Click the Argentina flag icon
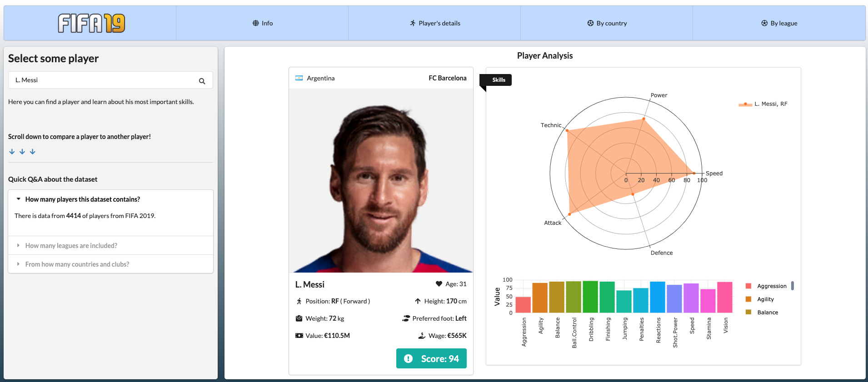This screenshot has height=382, width=868. (x=299, y=78)
